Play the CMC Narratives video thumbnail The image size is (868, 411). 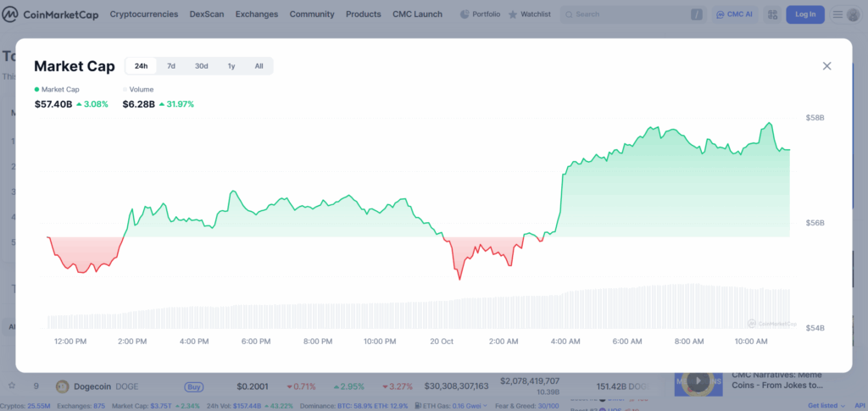698,380
